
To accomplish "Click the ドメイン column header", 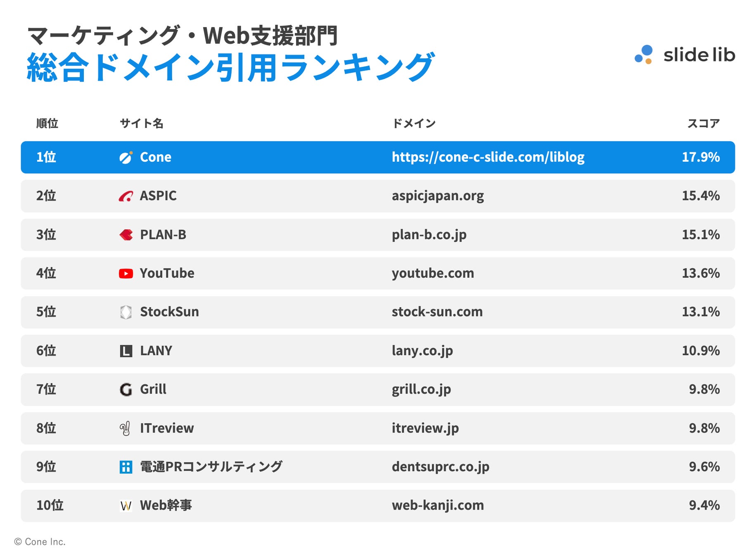I will (414, 123).
